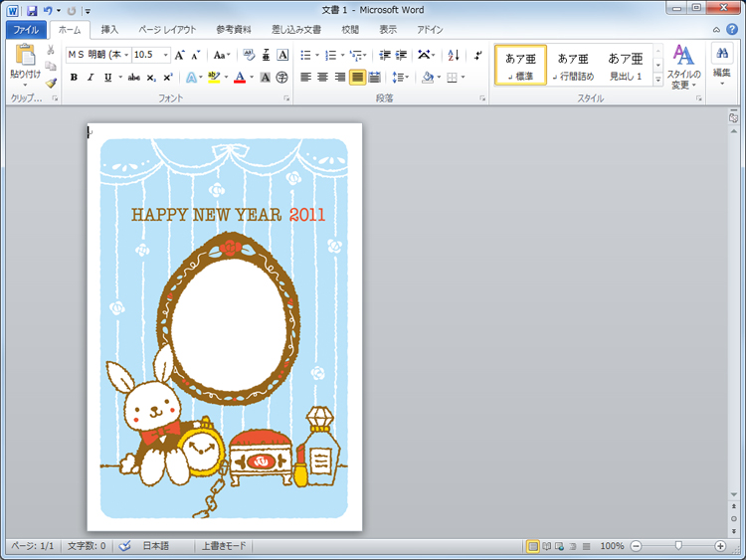The image size is (746, 560).
Task: Click the Save icon in quick access toolbar
Action: pyautogui.click(x=32, y=10)
